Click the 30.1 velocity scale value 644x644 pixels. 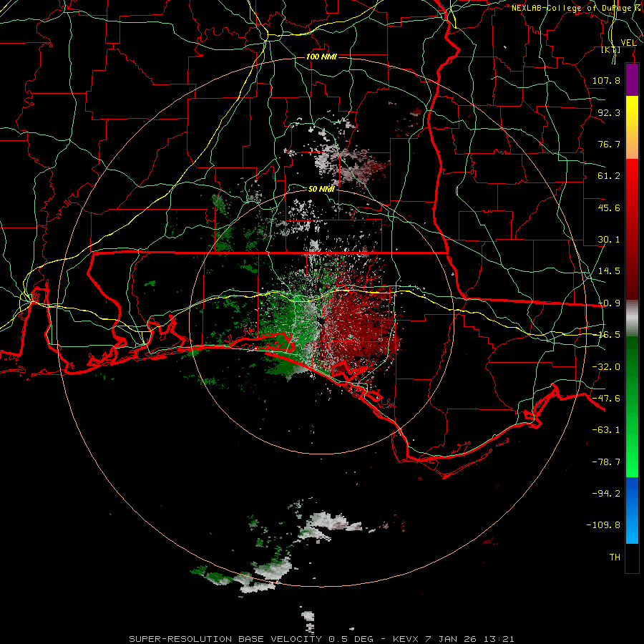tap(609, 240)
